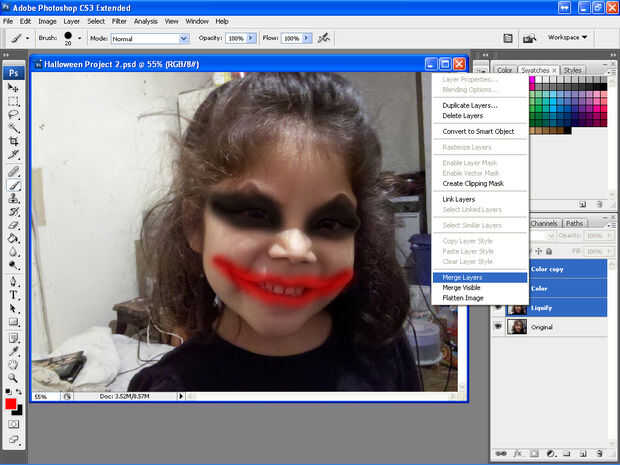Viewport: 620px width, 465px height.
Task: Select the Hand tool
Action: coord(13,365)
